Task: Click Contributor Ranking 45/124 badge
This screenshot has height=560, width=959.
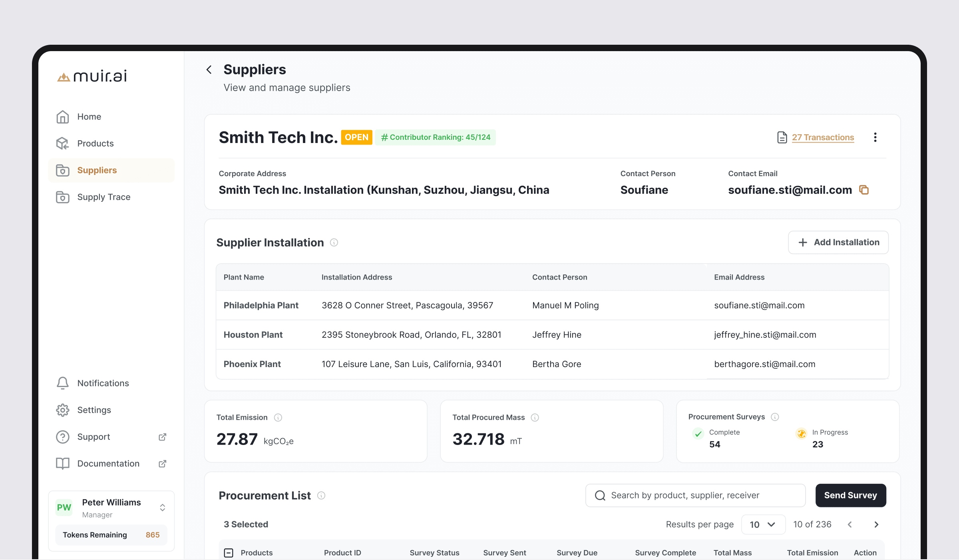Action: [x=436, y=137]
